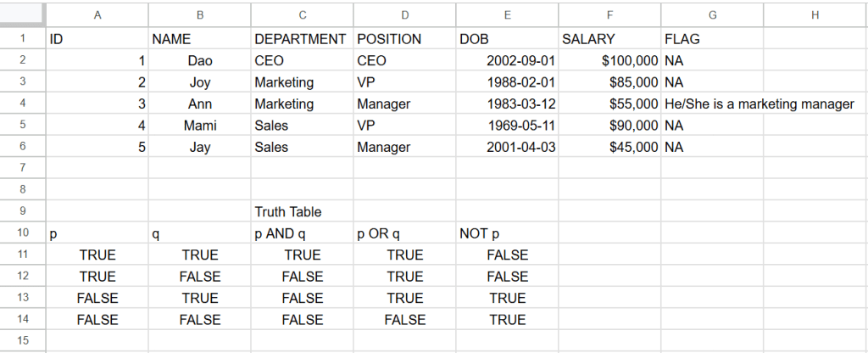Click the 'NOT p' header cell

(507, 233)
